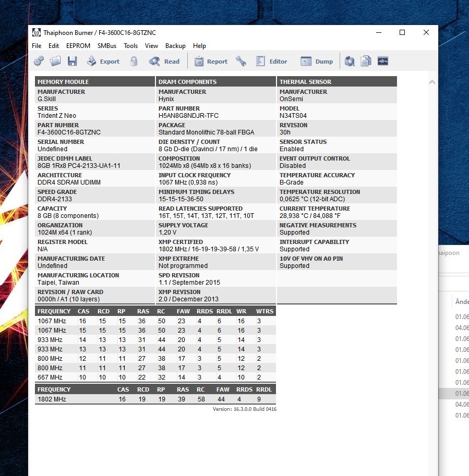Click the magnifier-over-chip search icon

tap(350, 61)
